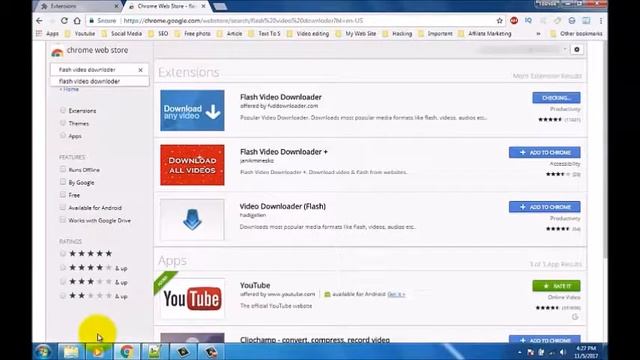Screen dimensions: 640x360
Task: Click the Checking button for Flash Video Downloader
Action: (x=556, y=98)
